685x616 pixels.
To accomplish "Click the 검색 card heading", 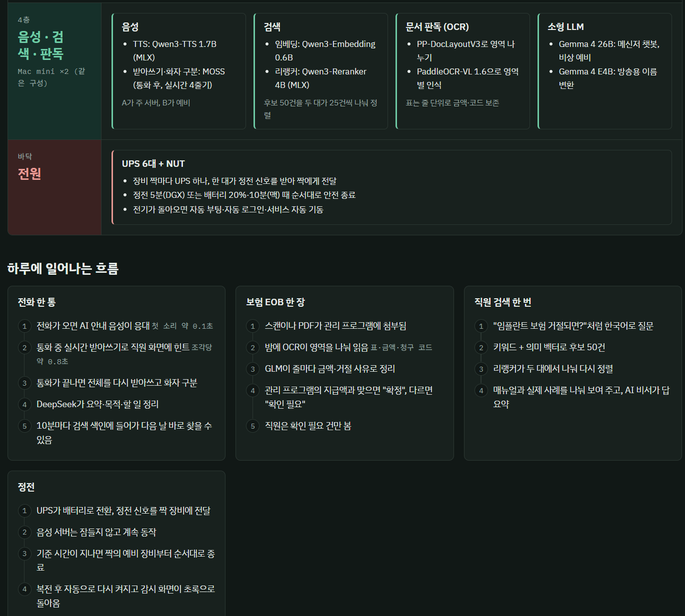I will coord(272,27).
